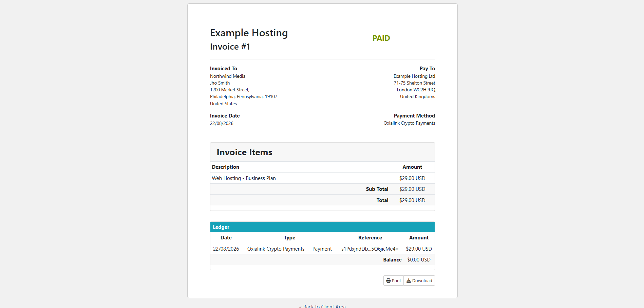Click the Description column header
644x308 pixels.
click(225, 167)
